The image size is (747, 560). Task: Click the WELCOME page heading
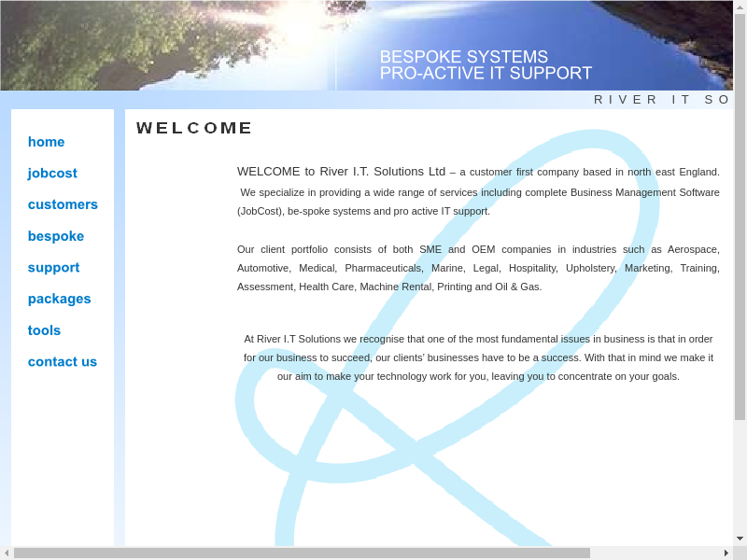pyautogui.click(x=194, y=128)
